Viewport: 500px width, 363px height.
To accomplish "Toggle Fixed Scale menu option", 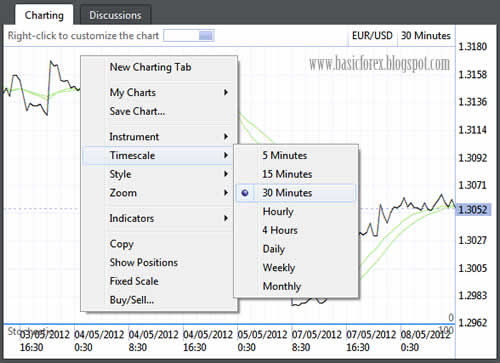I will [x=134, y=281].
